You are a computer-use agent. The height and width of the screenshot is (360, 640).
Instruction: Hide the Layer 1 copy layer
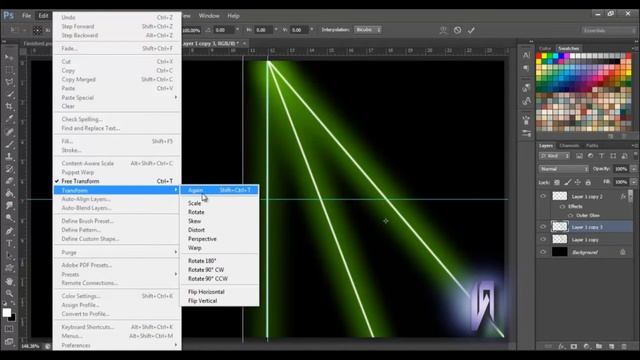coord(543,239)
